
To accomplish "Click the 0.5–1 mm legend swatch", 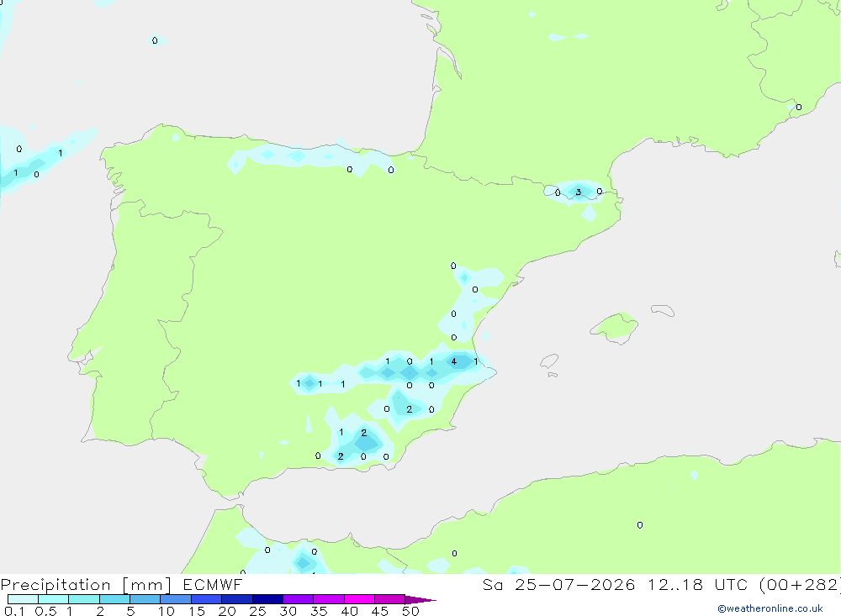I will click(54, 599).
